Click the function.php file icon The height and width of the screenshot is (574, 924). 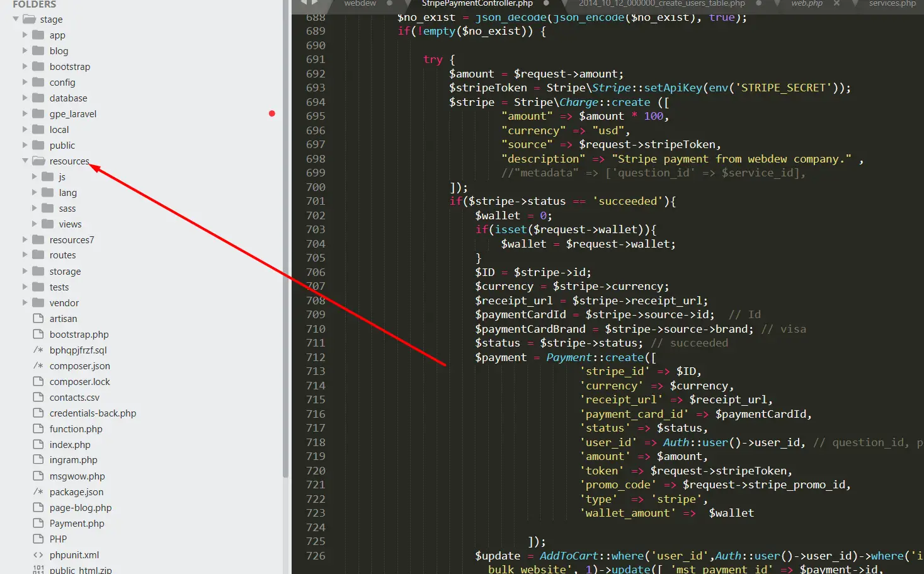click(x=38, y=428)
